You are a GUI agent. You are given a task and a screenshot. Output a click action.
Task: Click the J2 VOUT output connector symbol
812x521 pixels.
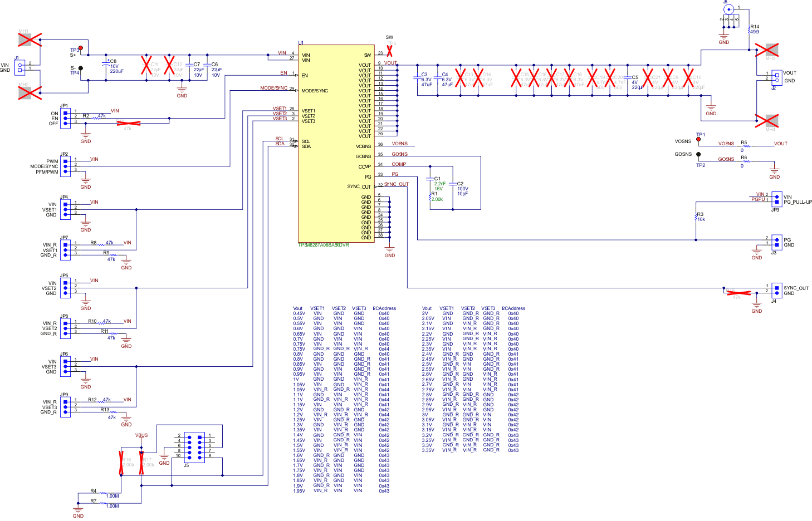point(776,77)
